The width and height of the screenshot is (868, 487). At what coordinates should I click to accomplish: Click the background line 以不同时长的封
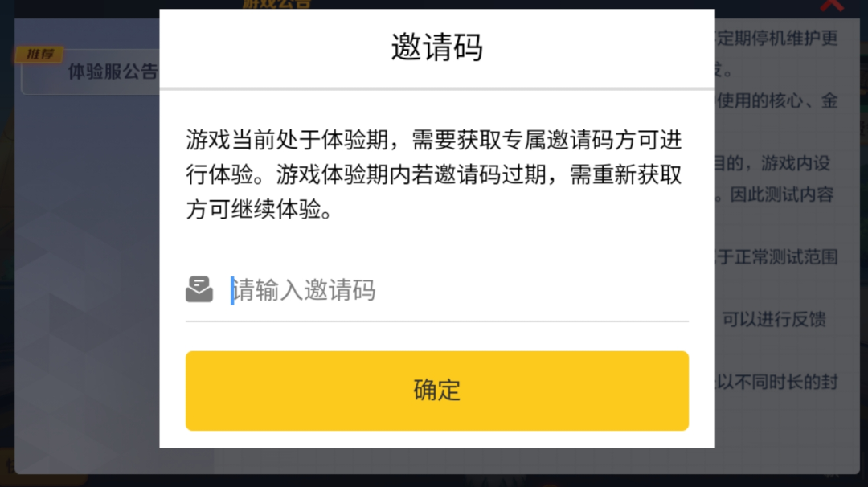777,382
